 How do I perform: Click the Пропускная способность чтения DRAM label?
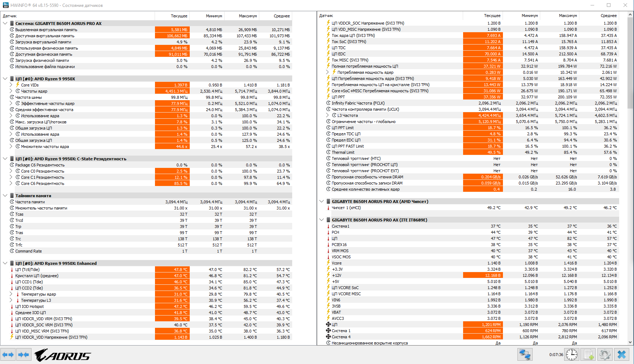point(367,177)
